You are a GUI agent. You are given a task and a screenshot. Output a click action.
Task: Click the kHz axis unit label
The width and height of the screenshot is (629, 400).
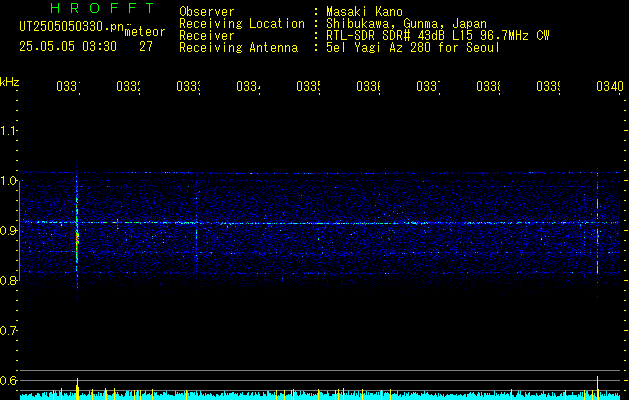click(9, 82)
